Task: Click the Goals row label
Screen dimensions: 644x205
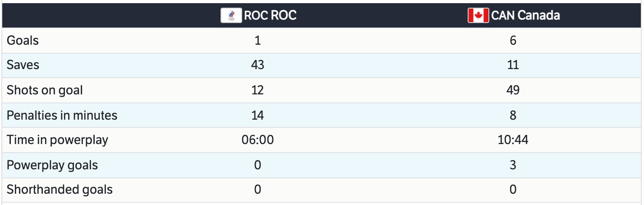Action: (x=23, y=41)
